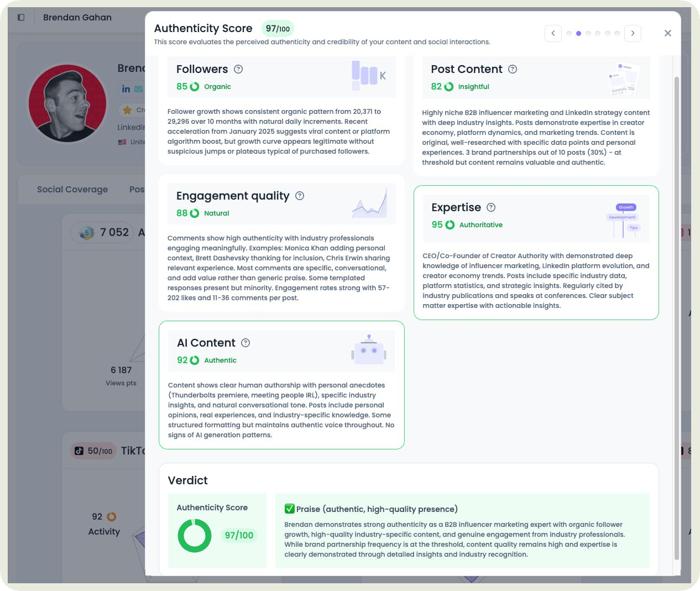Screen dimensions: 700x591
Task: Click the green checkmark beside Praise heading
Action: 289,508
